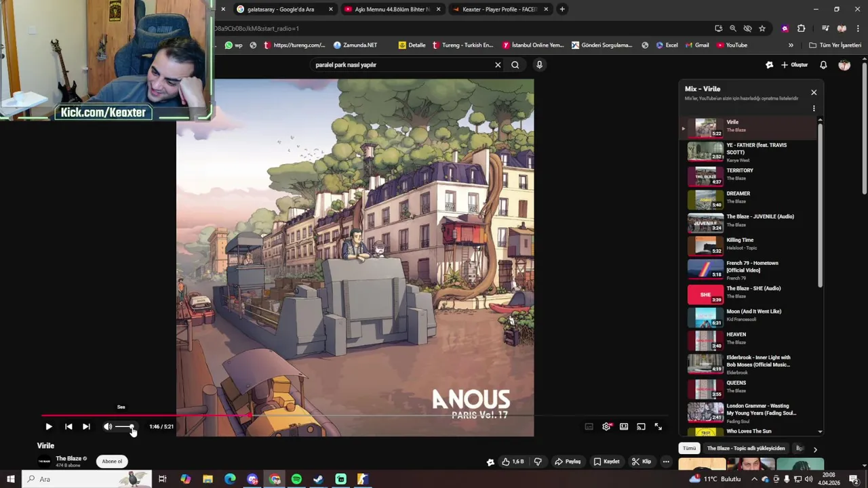The height and width of the screenshot is (488, 868).
Task: Open the Gmail bookmark
Action: pyautogui.click(x=697, y=45)
